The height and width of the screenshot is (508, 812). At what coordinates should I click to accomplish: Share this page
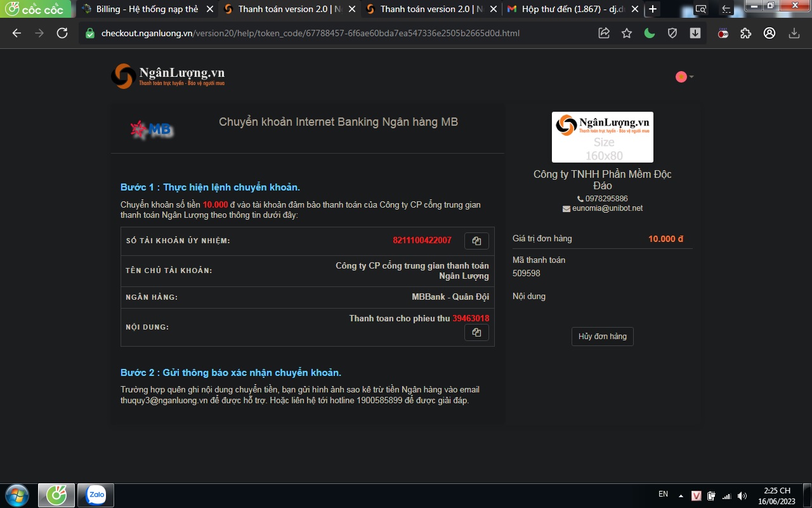click(x=604, y=33)
